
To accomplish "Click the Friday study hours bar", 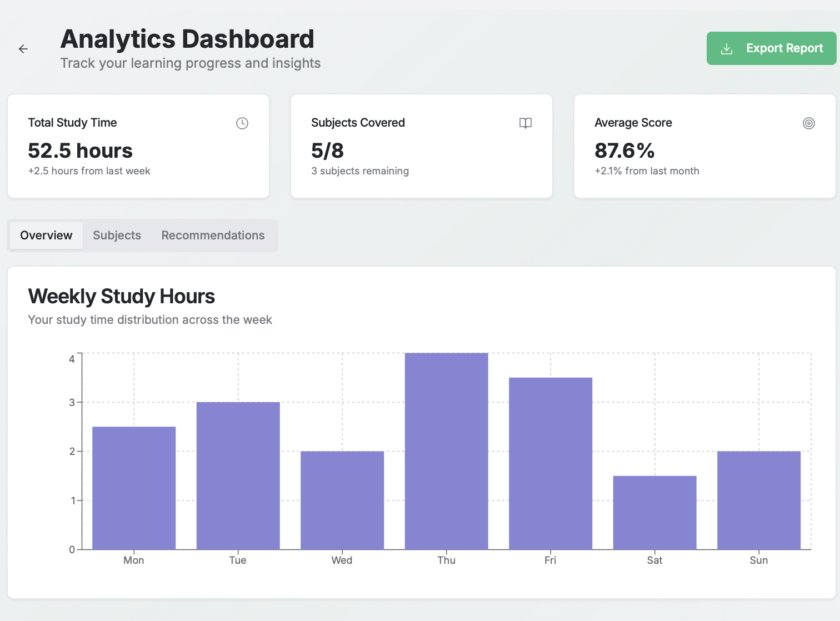I will point(551,464).
